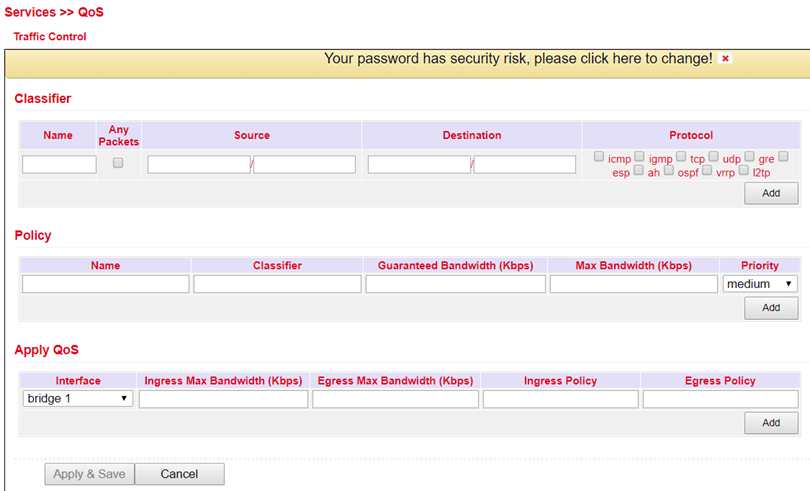This screenshot has width=810, height=491.
Task: Click the Add button in Apply QoS section
Action: (x=771, y=423)
